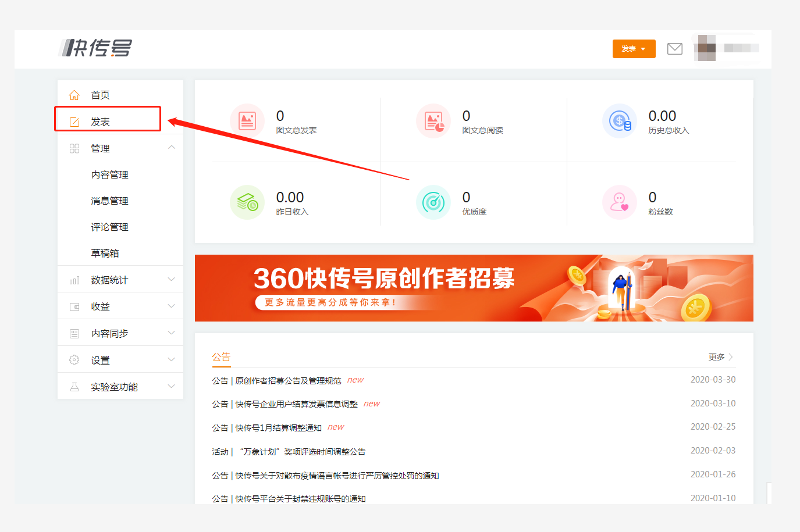Image resolution: width=800 pixels, height=532 pixels.
Task: Click 收益 label in sidebar
Action: tap(101, 306)
